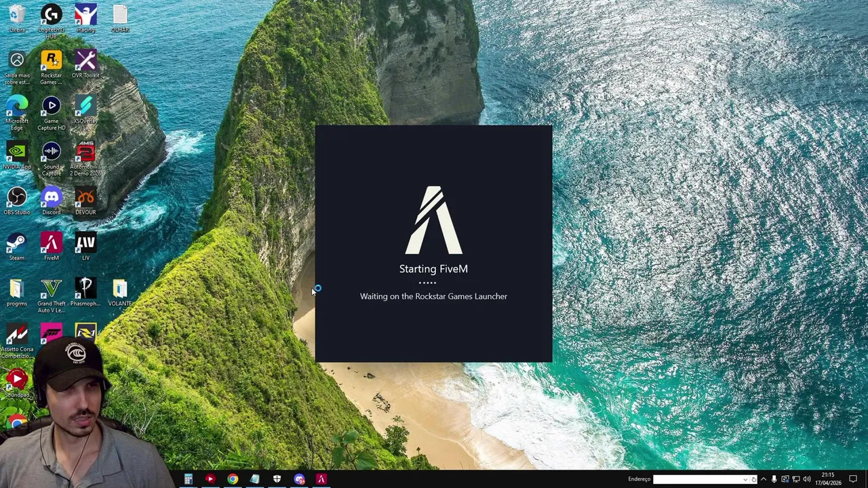Screen dimensions: 868x488
Task: Open the Calculator taskbar icon
Action: pos(188,479)
